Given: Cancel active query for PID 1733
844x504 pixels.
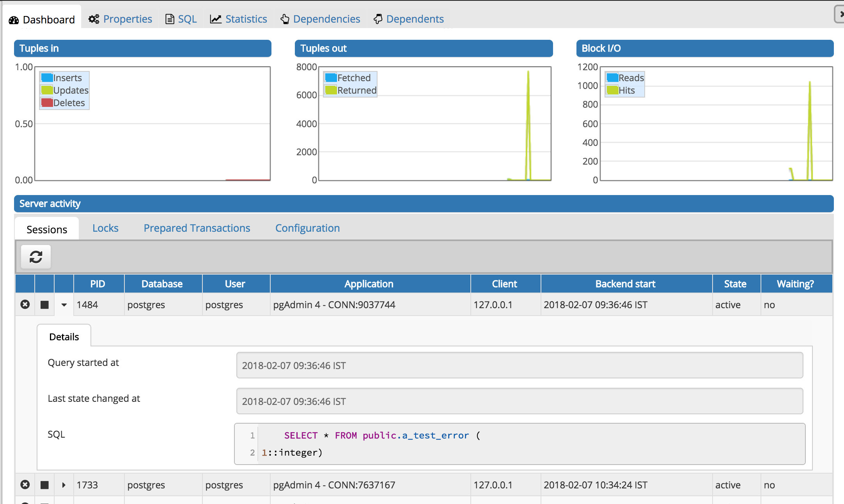Looking at the screenshot, I should click(45, 485).
